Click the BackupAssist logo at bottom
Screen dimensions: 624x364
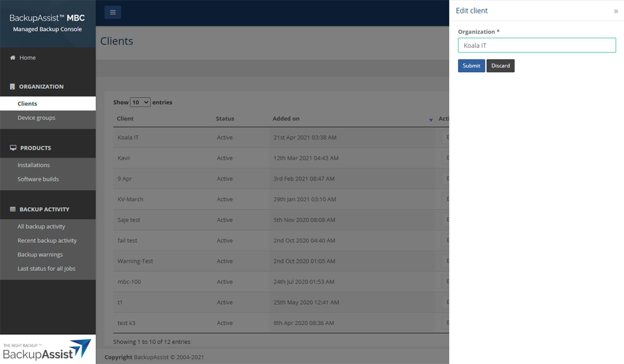pos(47,349)
